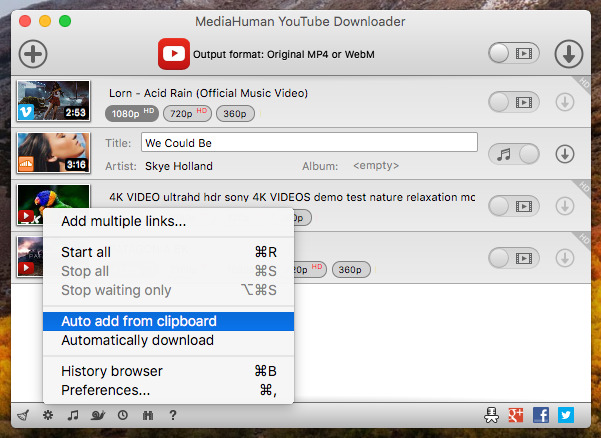Image resolution: width=601 pixels, height=438 pixels.
Task: Choose Add multiple links menu item
Action: 168,221
